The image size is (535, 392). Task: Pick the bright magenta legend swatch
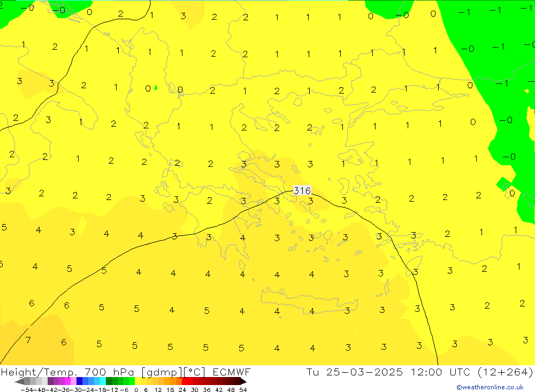[67, 381]
